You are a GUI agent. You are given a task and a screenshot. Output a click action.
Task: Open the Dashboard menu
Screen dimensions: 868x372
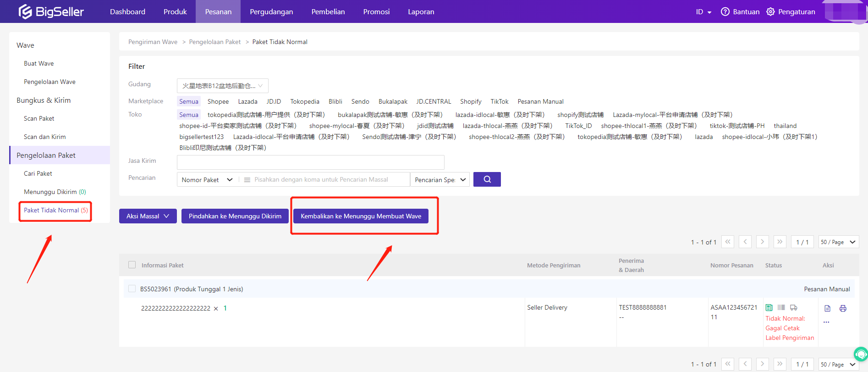pos(127,11)
